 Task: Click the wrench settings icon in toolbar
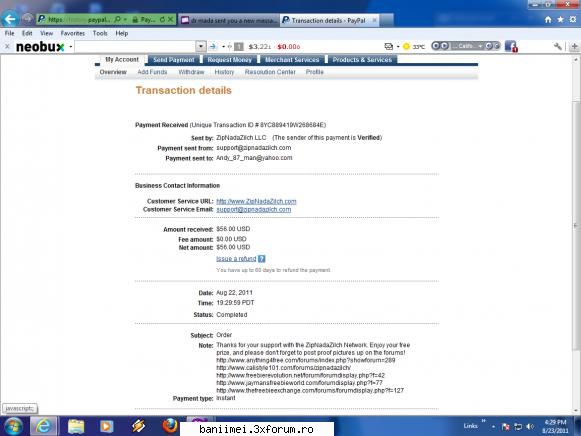pos(558,46)
